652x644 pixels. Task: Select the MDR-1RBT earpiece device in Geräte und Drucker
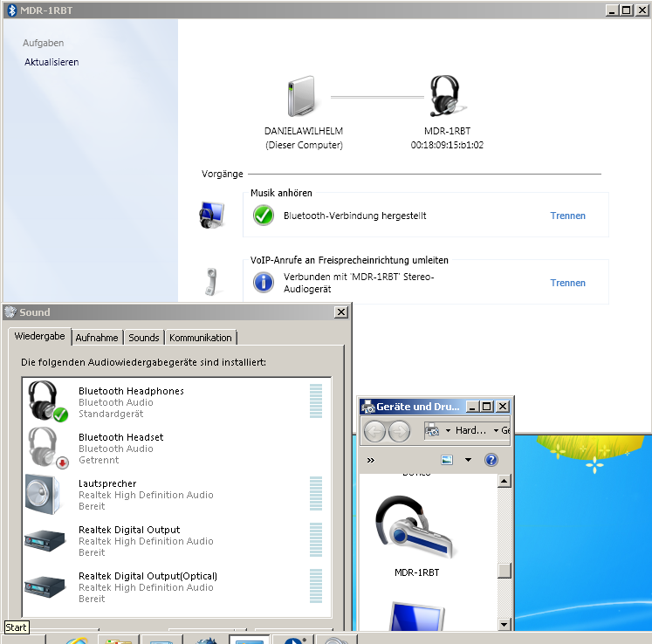click(416, 536)
